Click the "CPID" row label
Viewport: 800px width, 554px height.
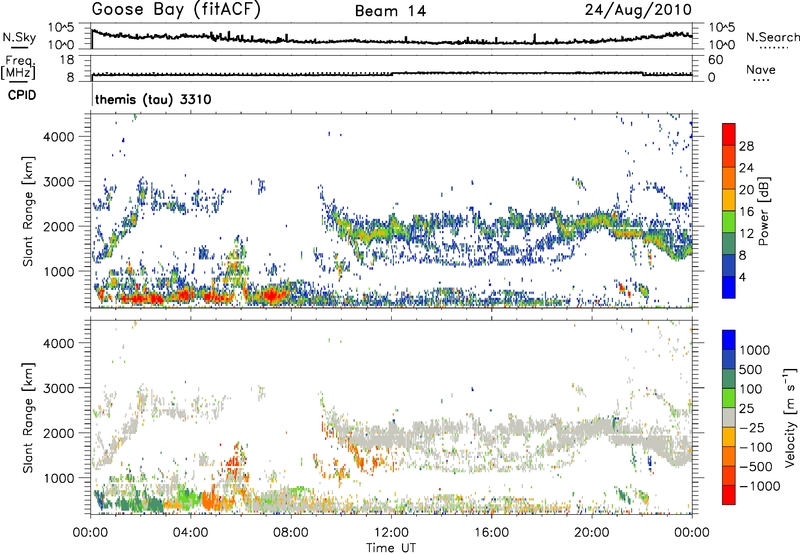[22, 95]
